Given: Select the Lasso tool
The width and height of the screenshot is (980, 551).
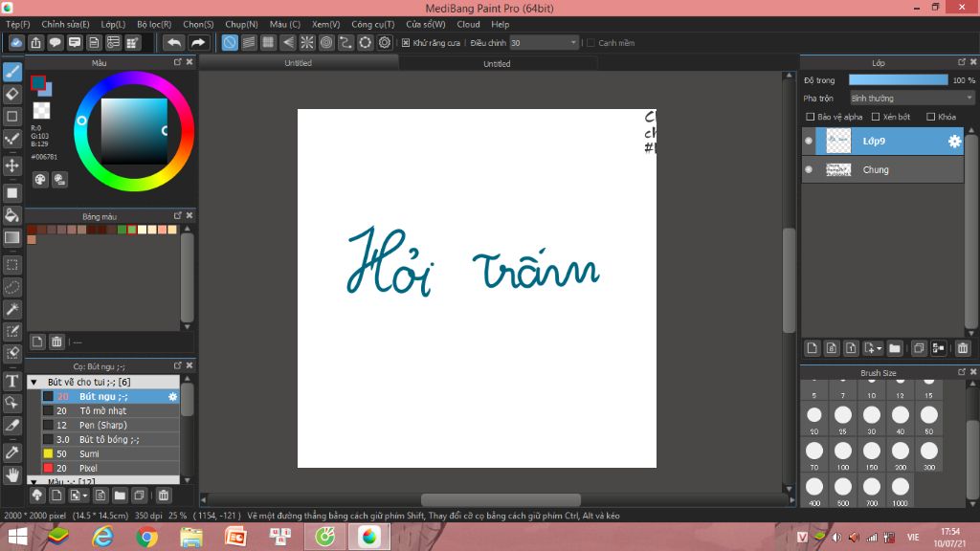Looking at the screenshot, I should click(x=12, y=287).
